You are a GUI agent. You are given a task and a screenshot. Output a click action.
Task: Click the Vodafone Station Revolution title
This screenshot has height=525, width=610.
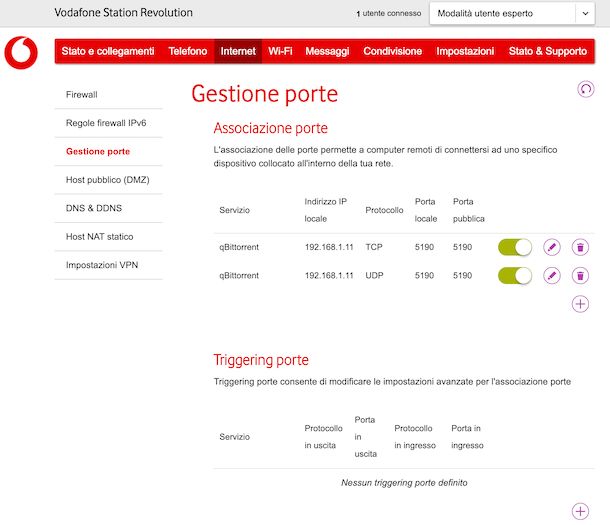pos(123,13)
